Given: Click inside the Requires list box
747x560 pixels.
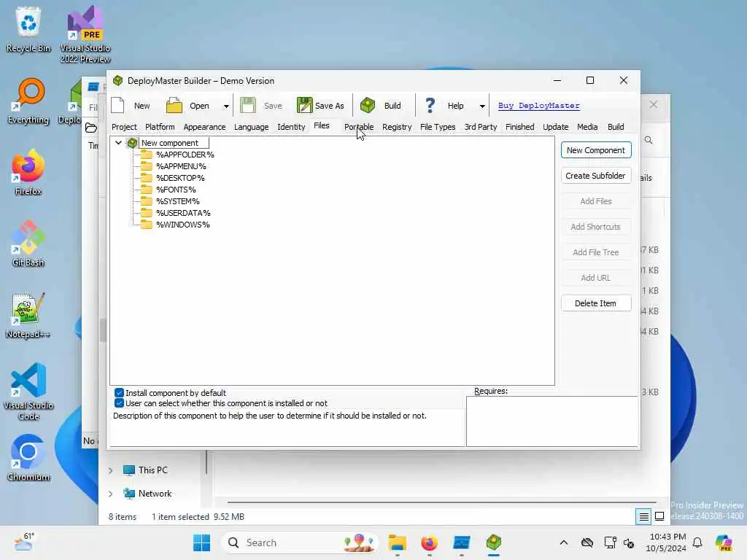Looking at the screenshot, I should pyautogui.click(x=552, y=421).
